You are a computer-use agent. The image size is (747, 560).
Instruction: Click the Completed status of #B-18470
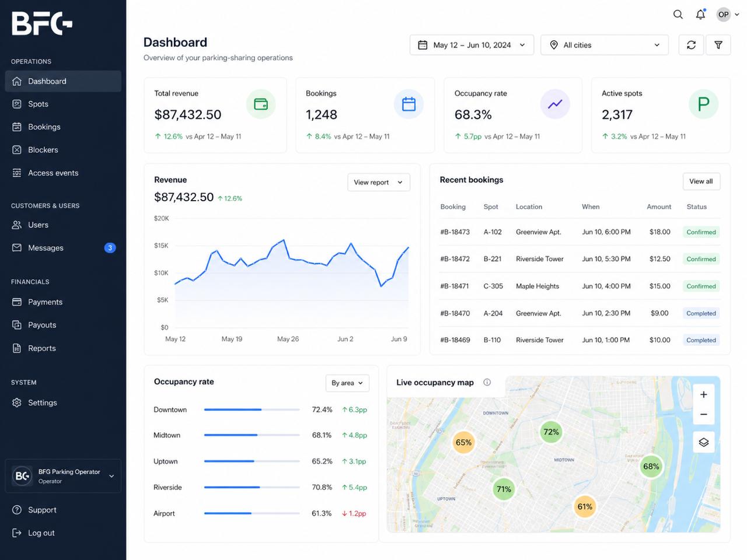(701, 313)
